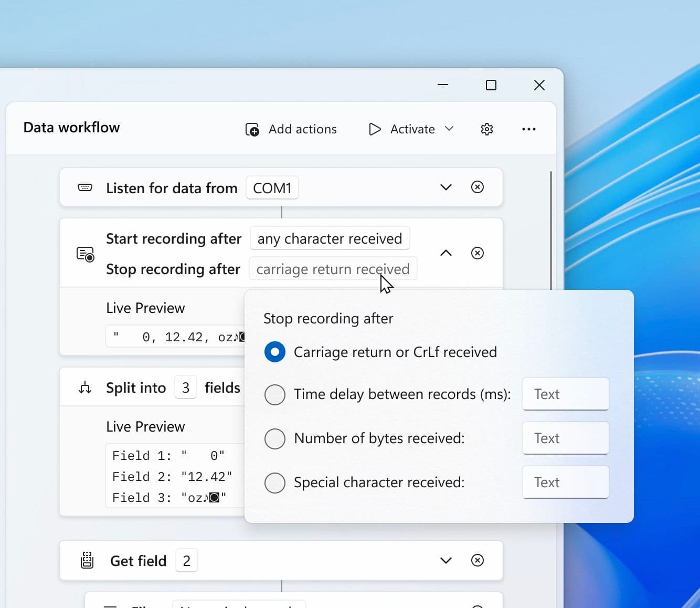Click the Number of bytes text field
Screen dimensions: 700x608
pyautogui.click(x=565, y=438)
